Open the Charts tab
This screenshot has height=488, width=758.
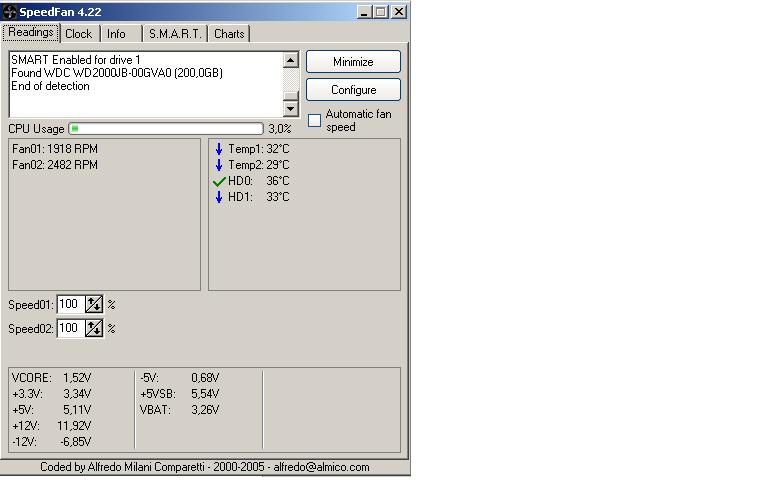coord(229,34)
